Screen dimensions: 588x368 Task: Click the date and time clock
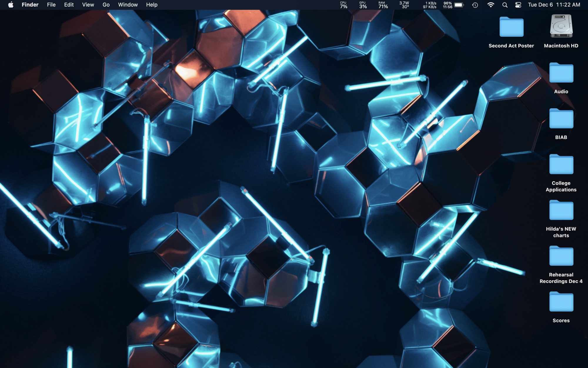click(554, 5)
